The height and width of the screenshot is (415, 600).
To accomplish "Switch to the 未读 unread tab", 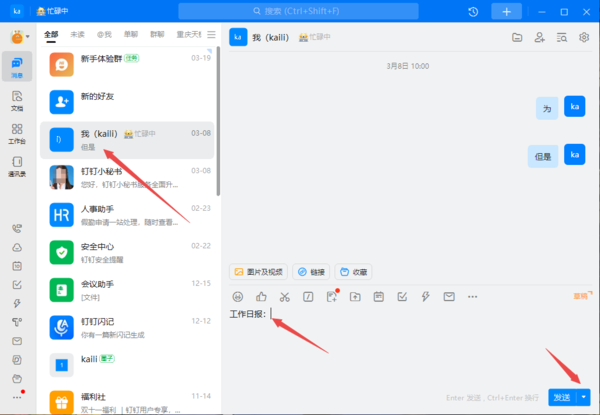I will pyautogui.click(x=77, y=34).
